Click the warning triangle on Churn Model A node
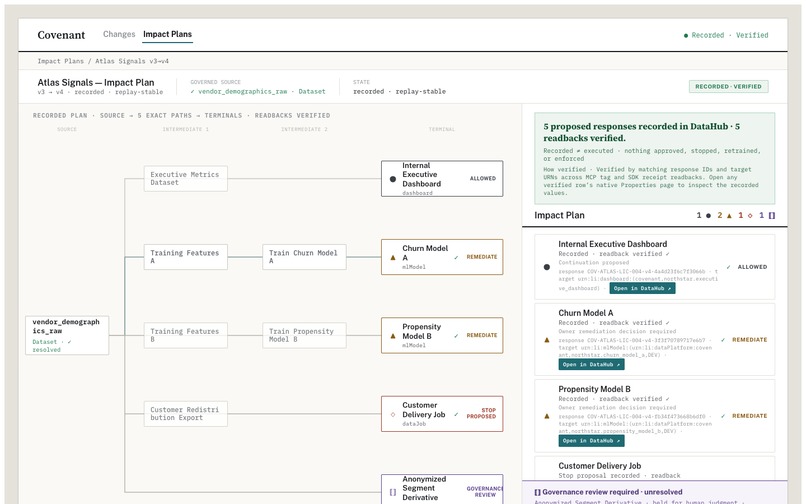 tap(393, 258)
